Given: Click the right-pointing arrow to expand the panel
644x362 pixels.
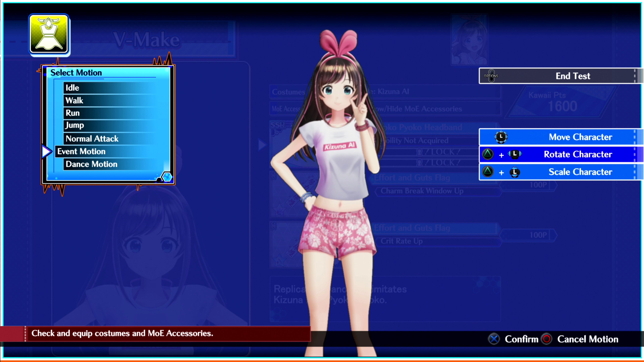Looking at the screenshot, I should tap(261, 144).
